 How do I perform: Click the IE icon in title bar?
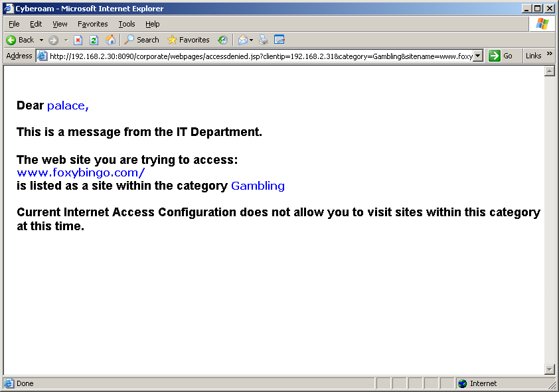coord(9,8)
